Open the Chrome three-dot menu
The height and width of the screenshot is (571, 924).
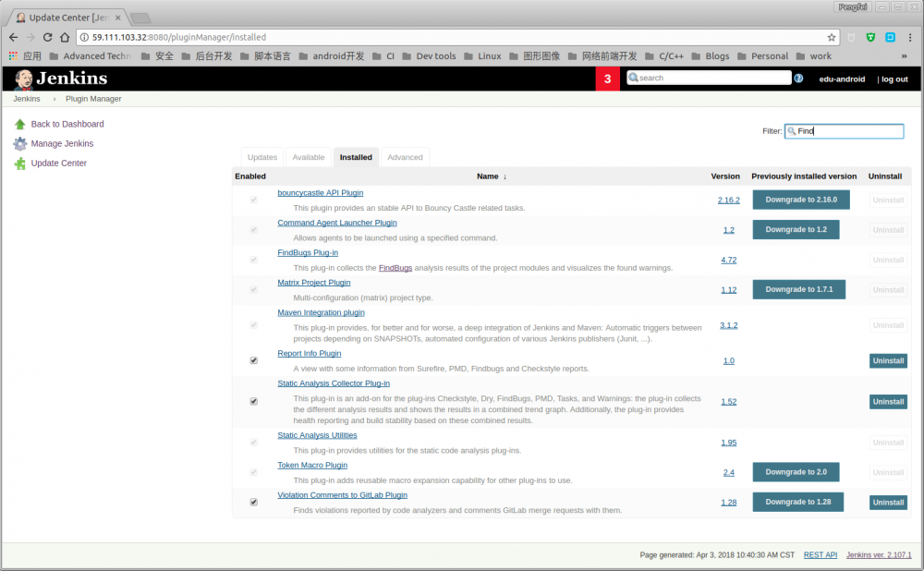pos(910,37)
